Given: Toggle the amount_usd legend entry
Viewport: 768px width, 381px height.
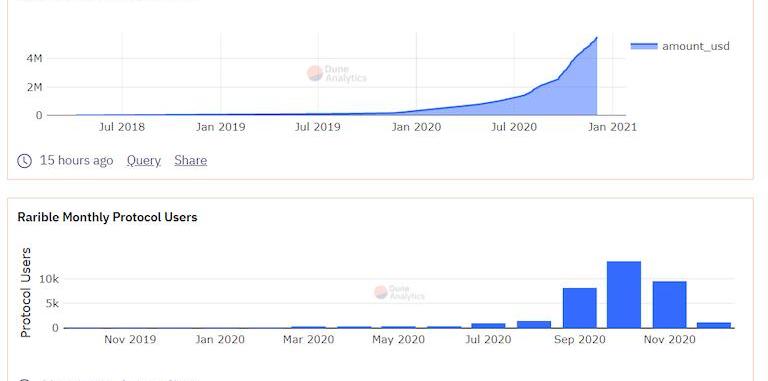Looking at the screenshot, I should [680, 46].
